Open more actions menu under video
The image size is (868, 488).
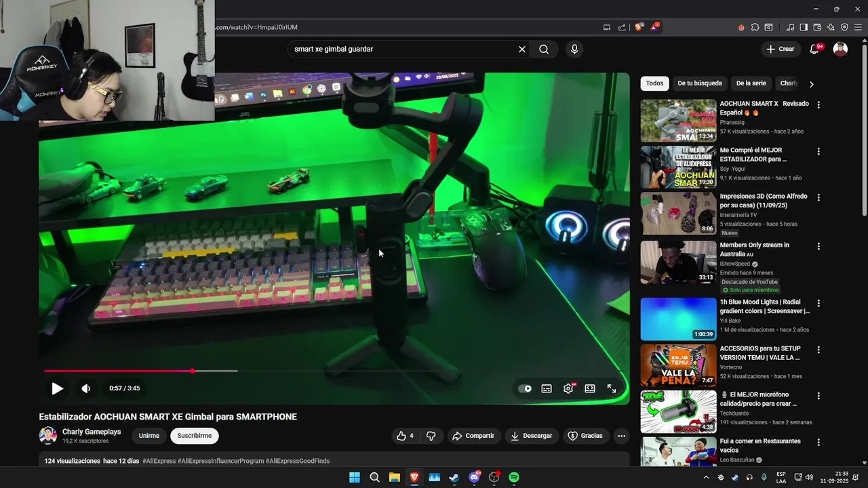[621, 436]
